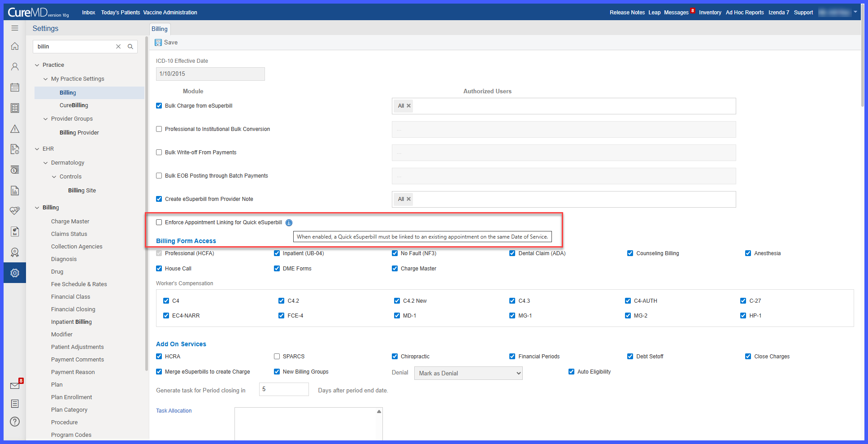Screen dimensions: 868x444
Task: Toggle the SPARCS add-on checkbox
Action: (x=277, y=357)
